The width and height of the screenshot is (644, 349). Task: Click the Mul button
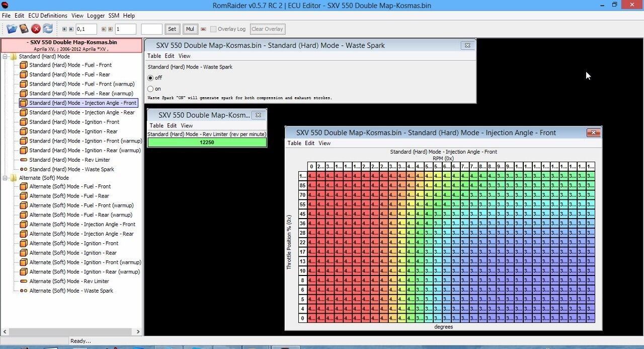click(190, 29)
